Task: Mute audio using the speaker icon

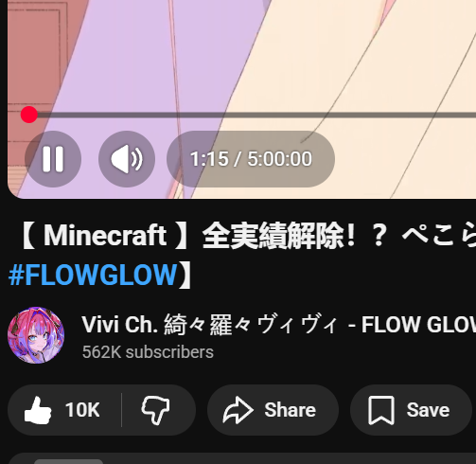Action: pyautogui.click(x=127, y=159)
